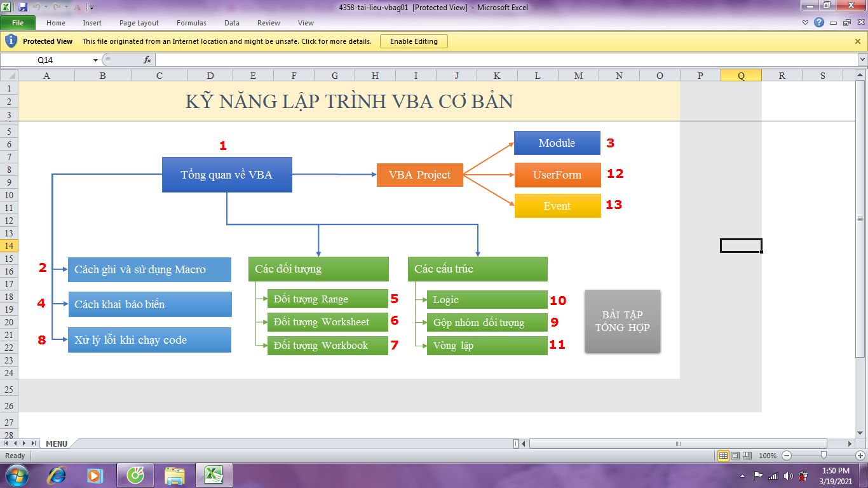This screenshot has width=868, height=488.
Task: Expand the formula bar
Action: click(862, 60)
